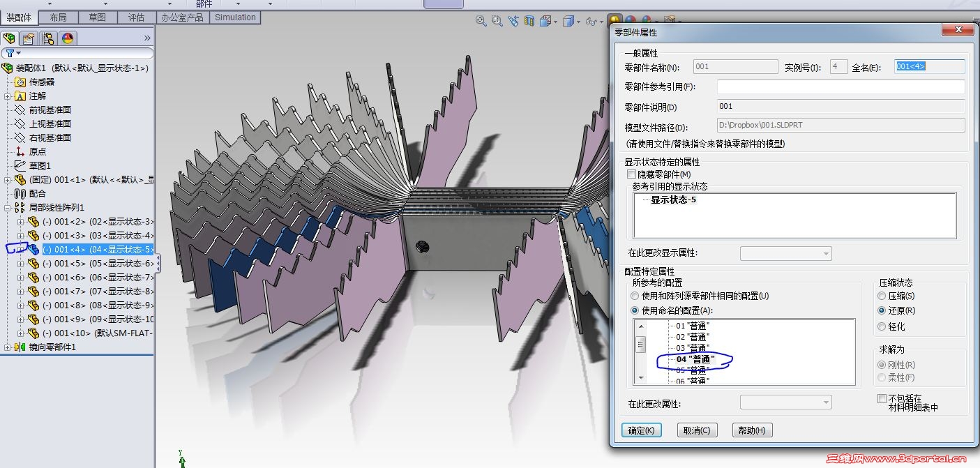This screenshot has width=980, height=468.
Task: Expand the (固定) 001<1> component node
Action: click(8, 180)
